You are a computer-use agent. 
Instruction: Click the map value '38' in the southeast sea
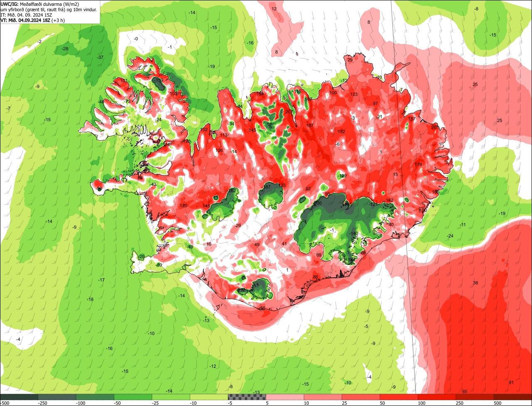pos(476,283)
